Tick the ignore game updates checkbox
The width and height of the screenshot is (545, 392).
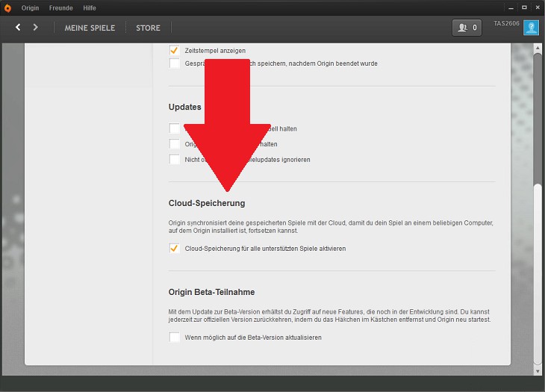(174, 160)
